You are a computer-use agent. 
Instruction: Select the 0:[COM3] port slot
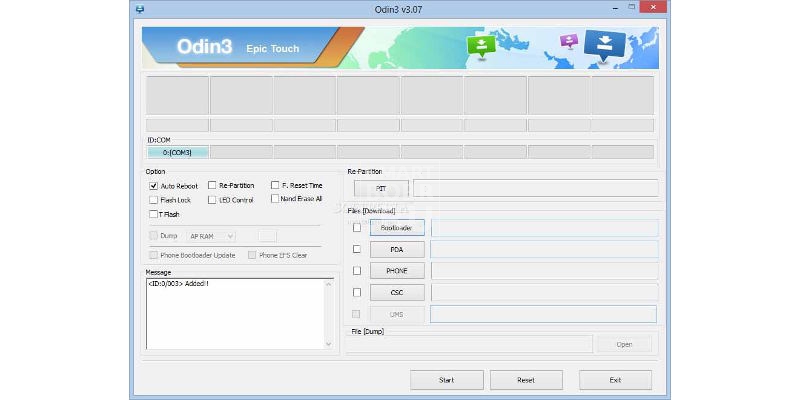pyautogui.click(x=177, y=152)
